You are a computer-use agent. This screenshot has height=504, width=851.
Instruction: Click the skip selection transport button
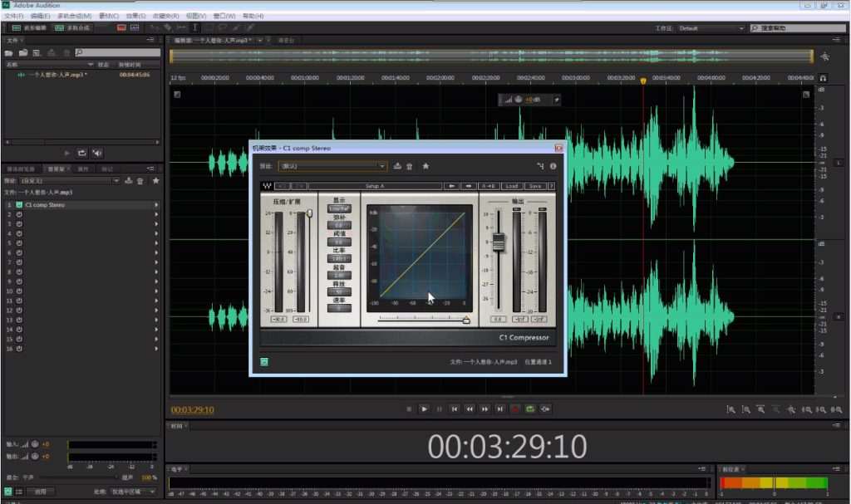[x=545, y=409]
